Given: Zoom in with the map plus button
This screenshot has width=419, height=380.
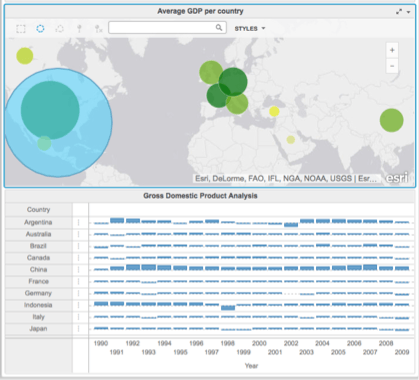Looking at the screenshot, I should 392,50.
